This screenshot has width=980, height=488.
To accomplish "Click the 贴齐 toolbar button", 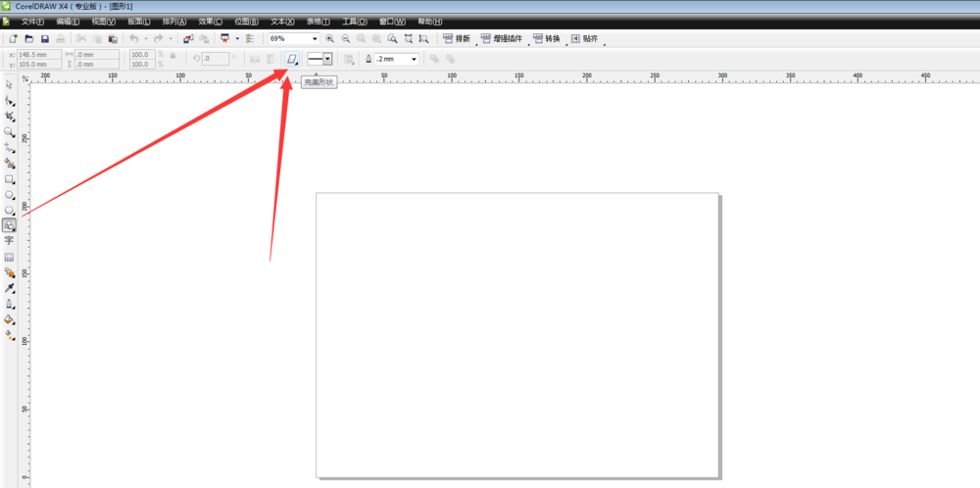I will 584,39.
